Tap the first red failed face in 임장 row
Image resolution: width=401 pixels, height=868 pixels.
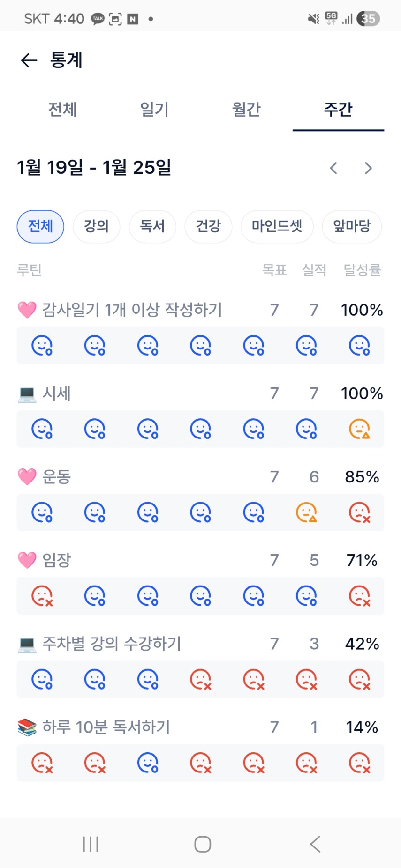click(42, 596)
